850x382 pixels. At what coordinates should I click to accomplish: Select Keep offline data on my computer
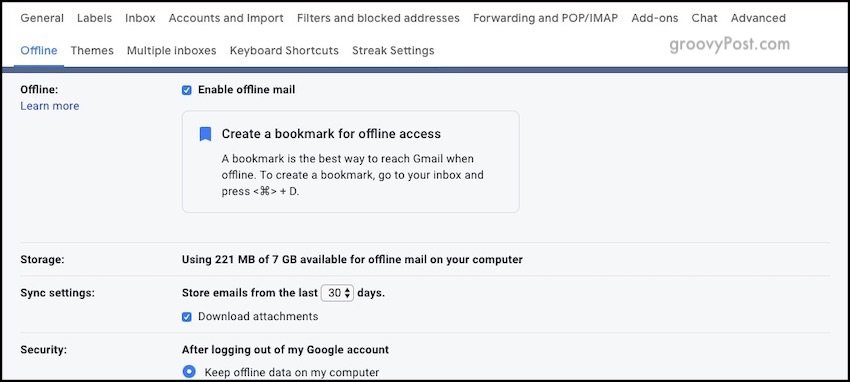[189, 372]
